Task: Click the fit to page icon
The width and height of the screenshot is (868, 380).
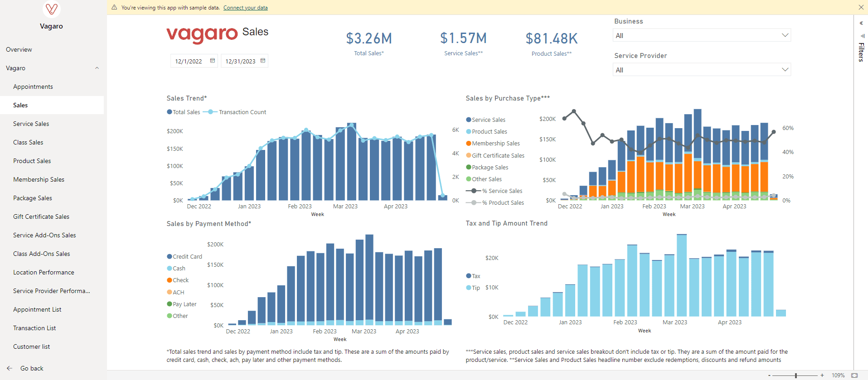Action: pos(854,375)
